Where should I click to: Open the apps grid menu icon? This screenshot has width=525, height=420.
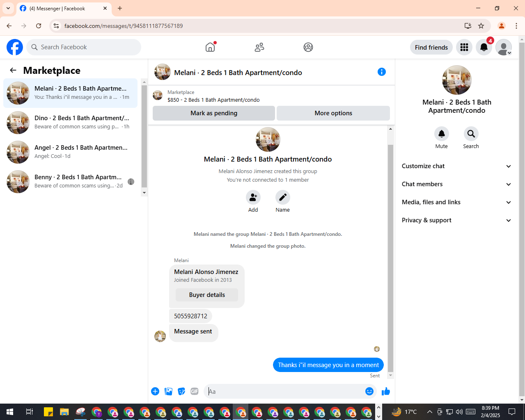(464, 47)
